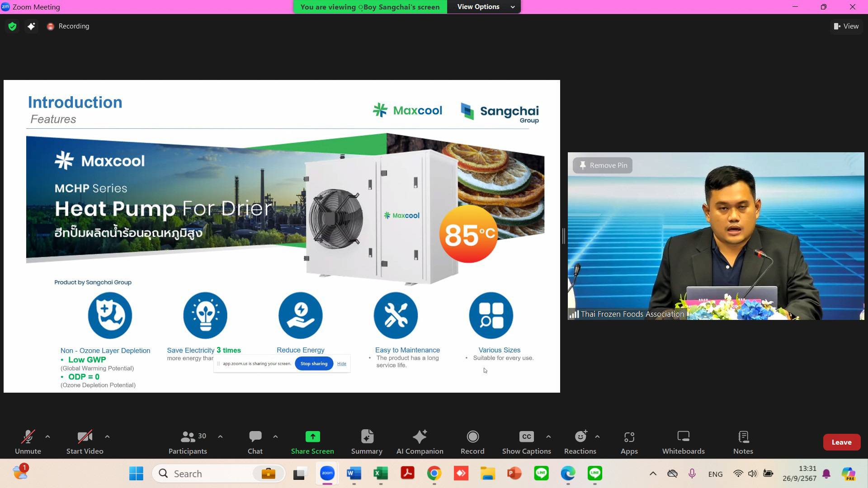Image resolution: width=868 pixels, height=488 pixels.
Task: Expand the arrow next to Participants
Action: click(x=220, y=436)
